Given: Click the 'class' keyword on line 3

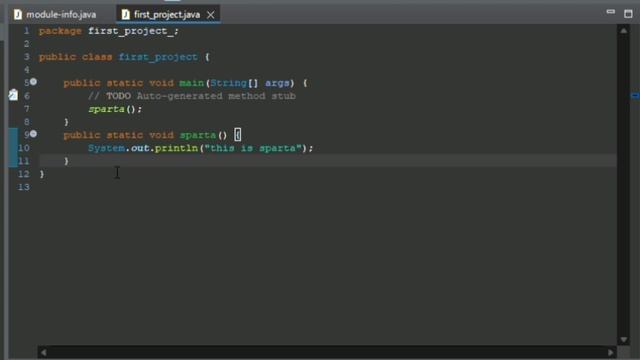Looking at the screenshot, I should coord(97,57).
